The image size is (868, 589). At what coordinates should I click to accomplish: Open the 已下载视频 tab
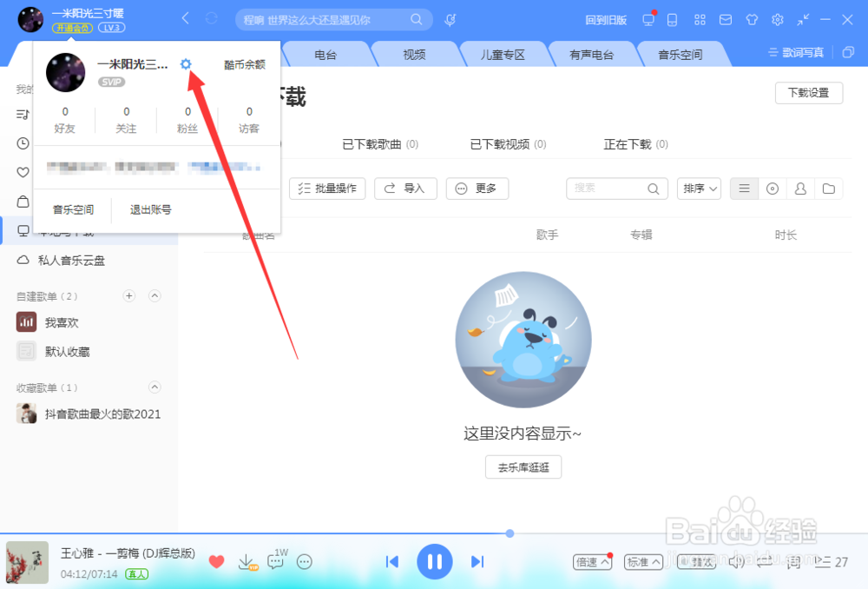[x=508, y=144]
